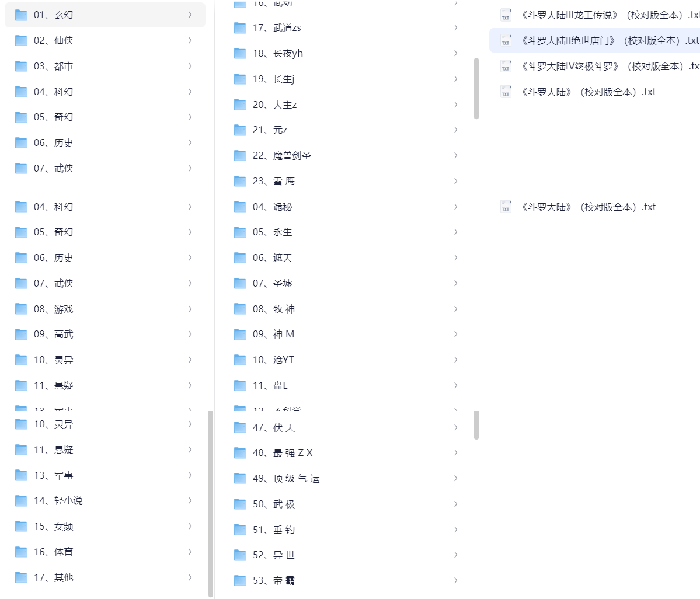Open the chevron beside 48、最强ZX
This screenshot has height=599, width=700.
click(456, 452)
